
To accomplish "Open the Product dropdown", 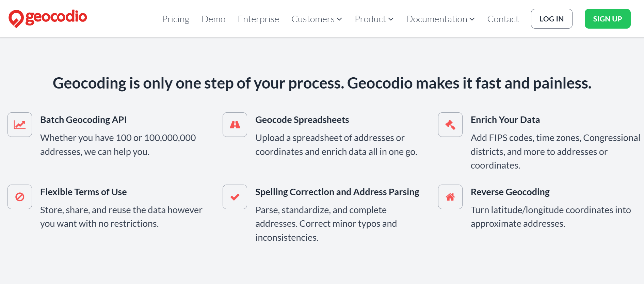I will click(373, 19).
